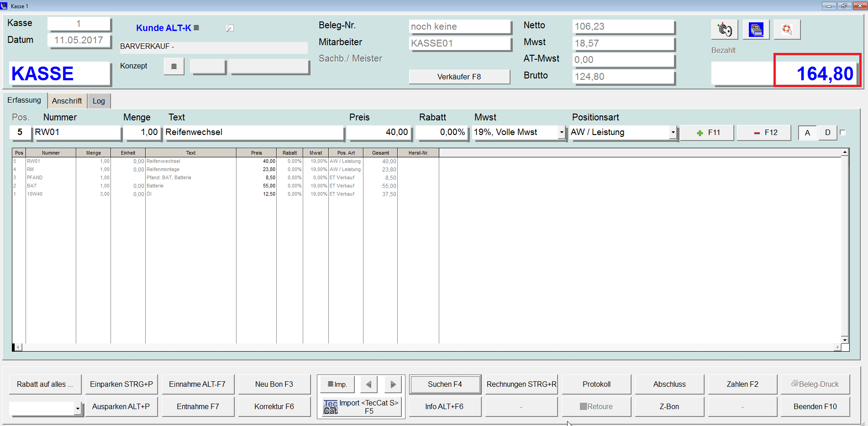Click the Kasse 1 window title icon
Image resolution: width=868 pixels, height=426 pixels.
pos(4,6)
